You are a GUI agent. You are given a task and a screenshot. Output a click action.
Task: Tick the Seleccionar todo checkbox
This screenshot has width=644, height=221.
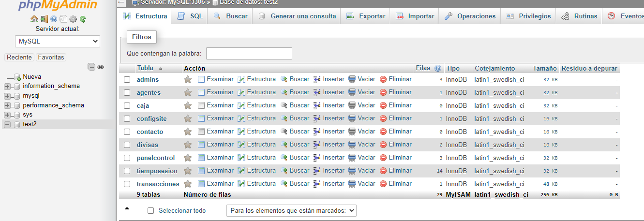tap(150, 210)
